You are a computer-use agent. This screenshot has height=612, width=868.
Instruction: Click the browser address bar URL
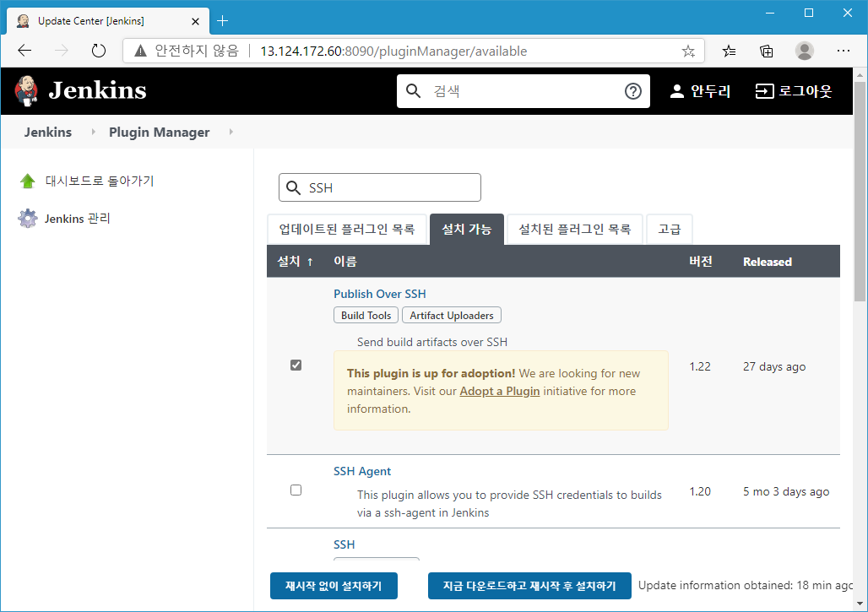tap(393, 51)
